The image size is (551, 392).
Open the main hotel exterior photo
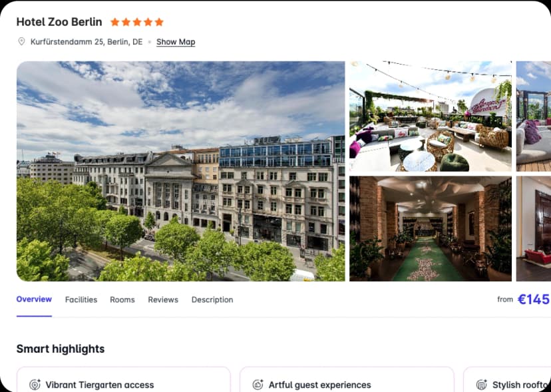[x=180, y=171]
